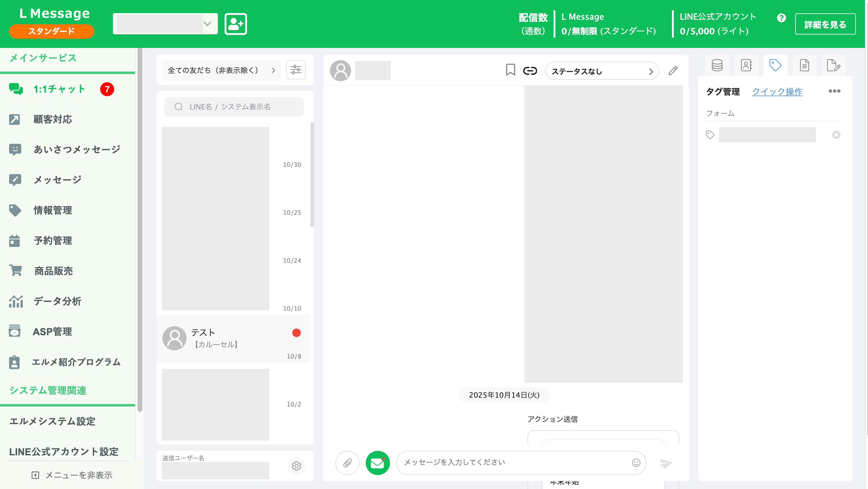Screen dimensions: 868x489
Task: Open 全ての友だち（非表示除く）filter dropdown
Action: 221,70
